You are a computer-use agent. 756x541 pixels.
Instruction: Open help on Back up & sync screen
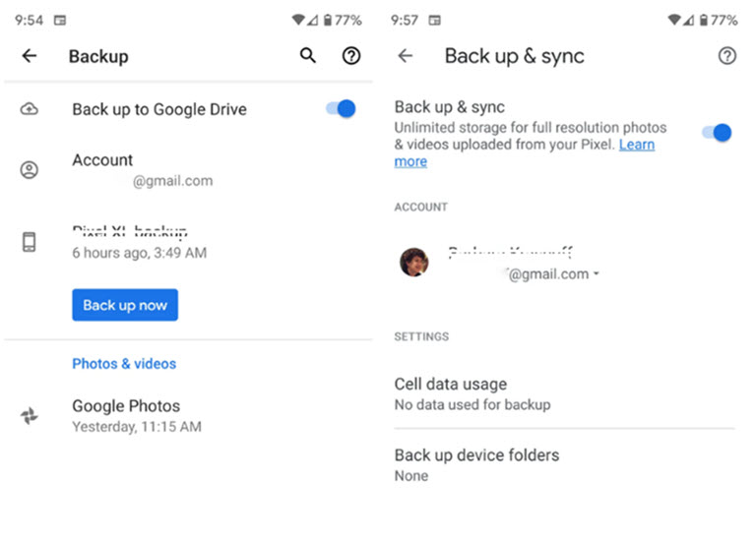pyautogui.click(x=726, y=56)
